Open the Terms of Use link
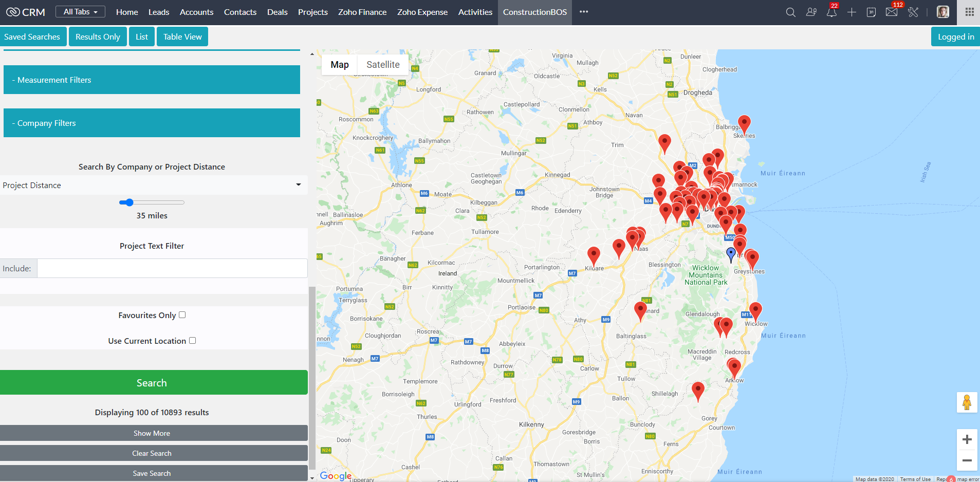 click(x=915, y=479)
